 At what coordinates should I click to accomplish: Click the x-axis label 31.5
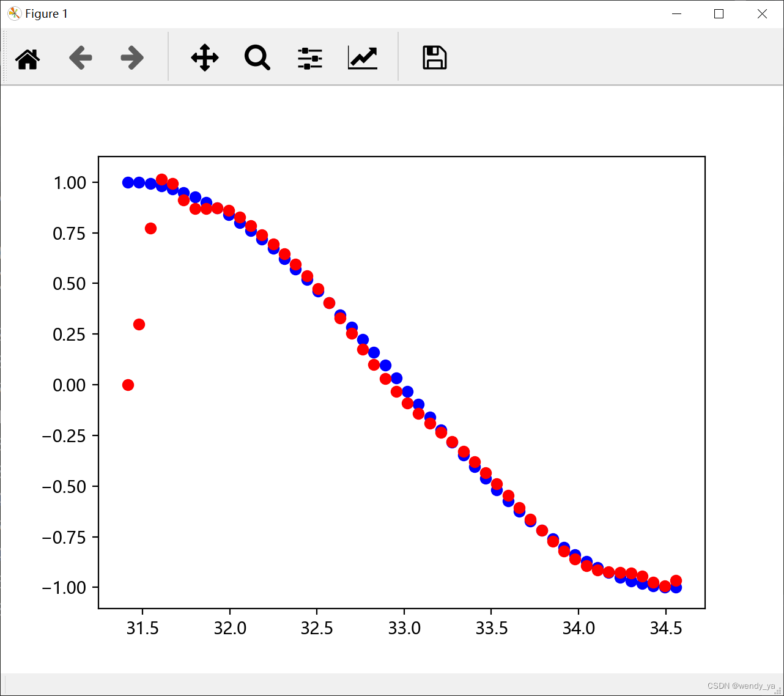[x=142, y=628]
